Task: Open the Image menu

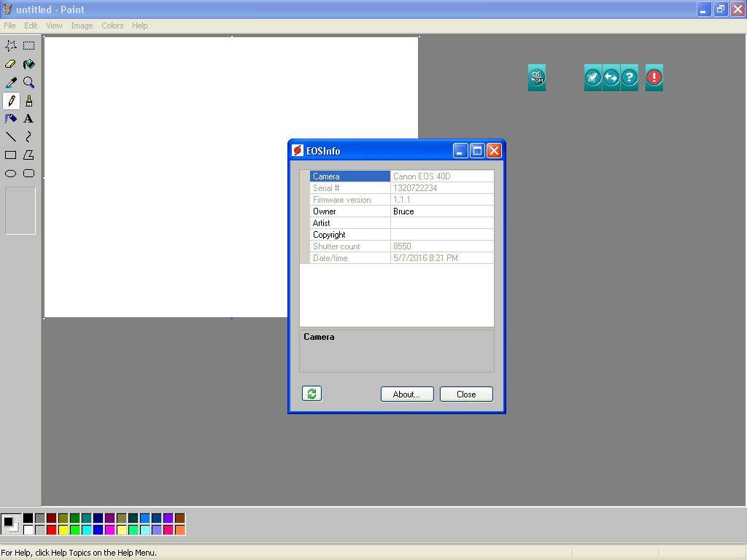Action: (x=82, y=26)
